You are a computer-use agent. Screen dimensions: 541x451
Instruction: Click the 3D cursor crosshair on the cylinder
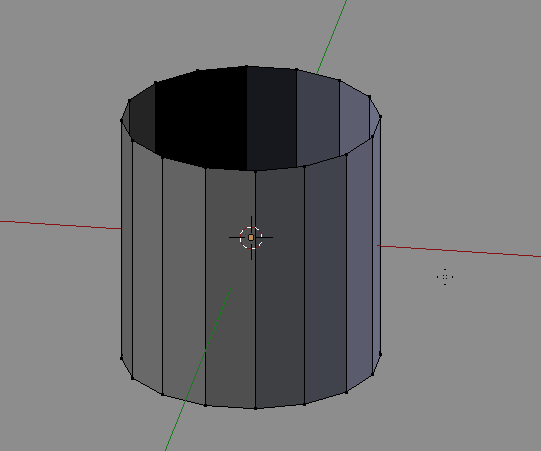pyautogui.click(x=251, y=238)
